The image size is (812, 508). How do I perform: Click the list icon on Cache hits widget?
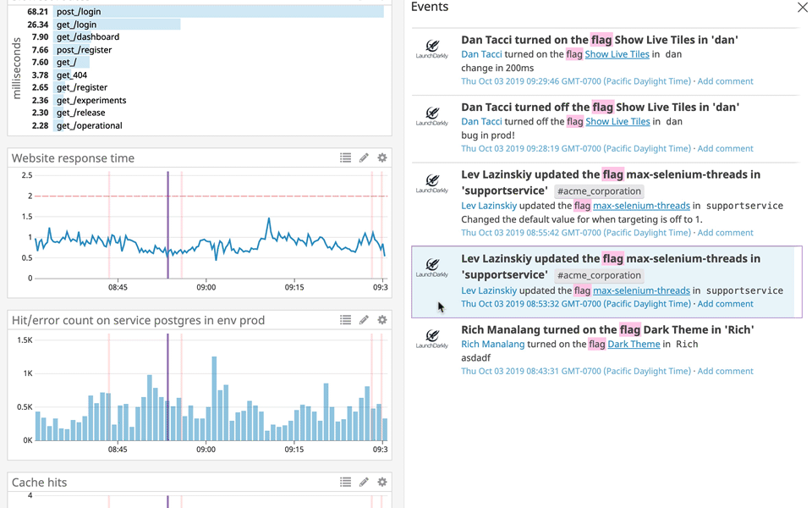click(x=345, y=482)
